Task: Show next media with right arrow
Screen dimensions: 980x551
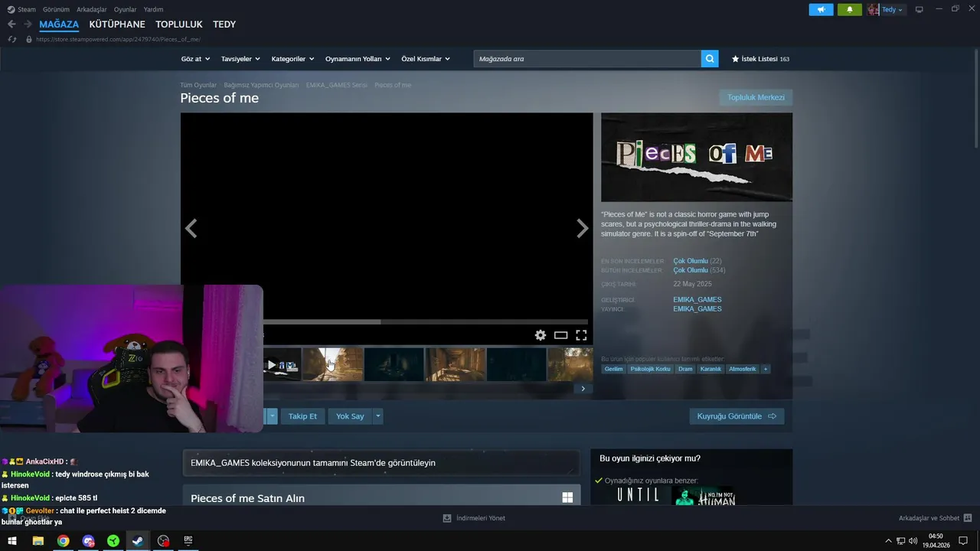Action: click(583, 228)
